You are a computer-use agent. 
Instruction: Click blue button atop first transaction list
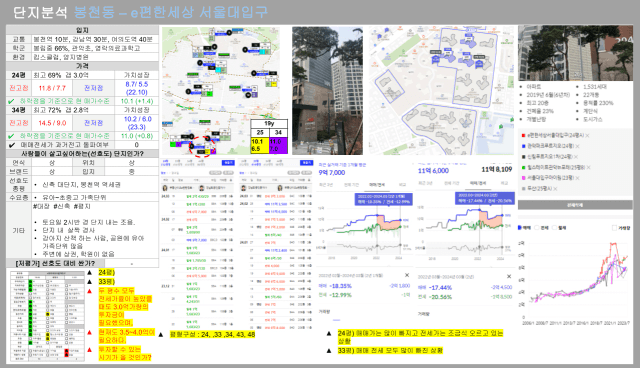click(228, 163)
